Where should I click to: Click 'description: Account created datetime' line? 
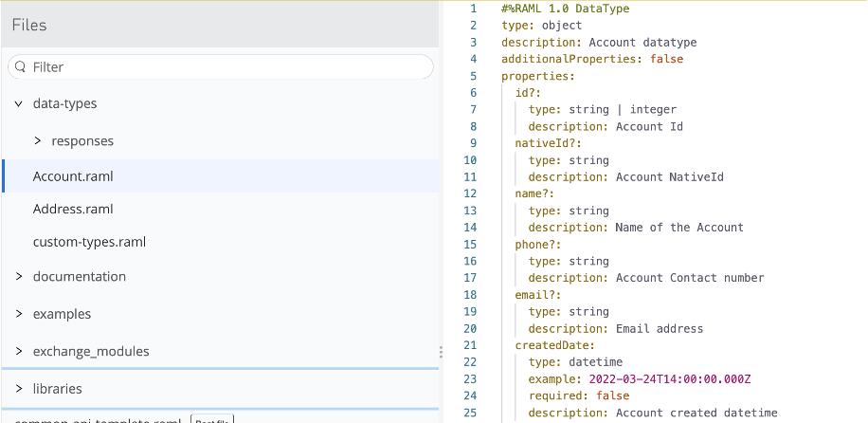653,413
